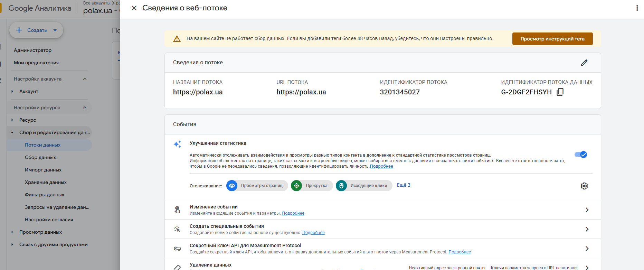Select the Просмотры страниц chip
644x270 pixels.
click(257, 186)
